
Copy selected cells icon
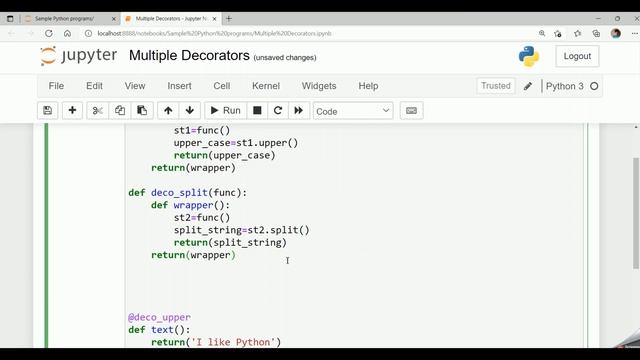[120, 111]
